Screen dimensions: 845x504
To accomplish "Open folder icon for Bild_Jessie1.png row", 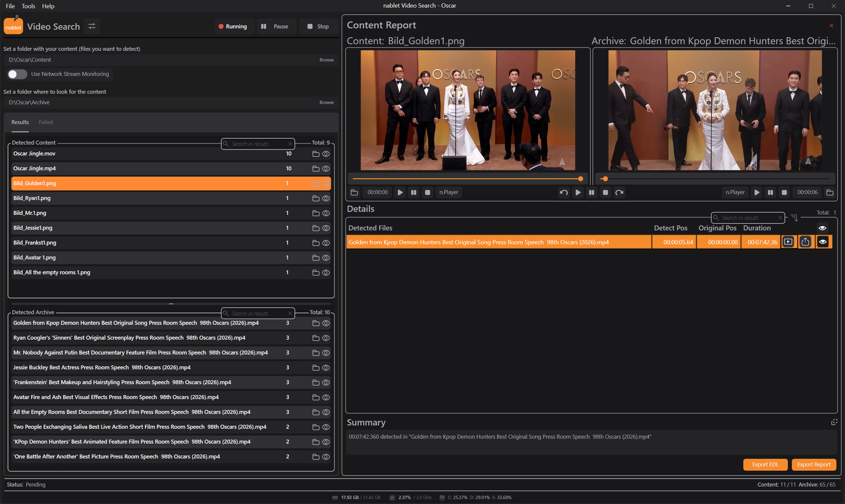I will pos(316,228).
